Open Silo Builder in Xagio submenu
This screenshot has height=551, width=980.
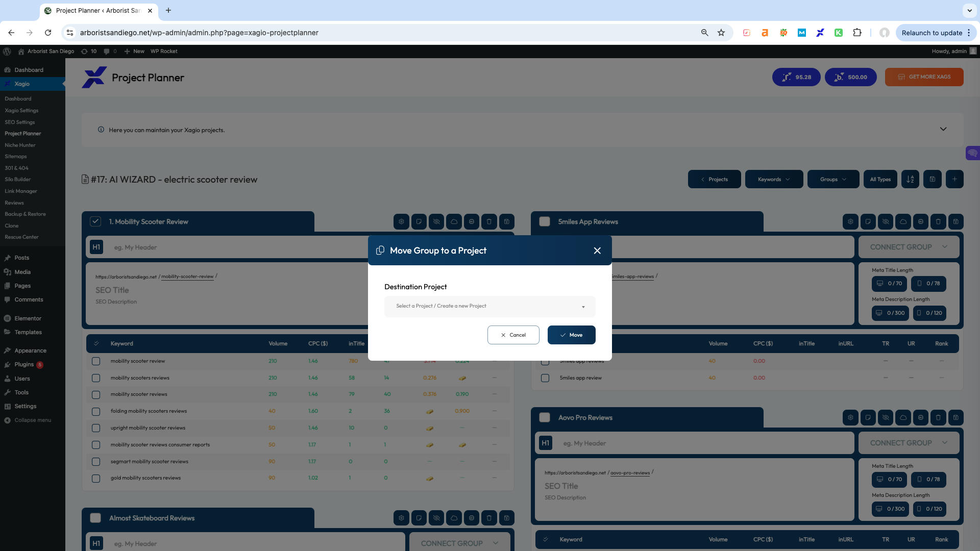(x=18, y=179)
